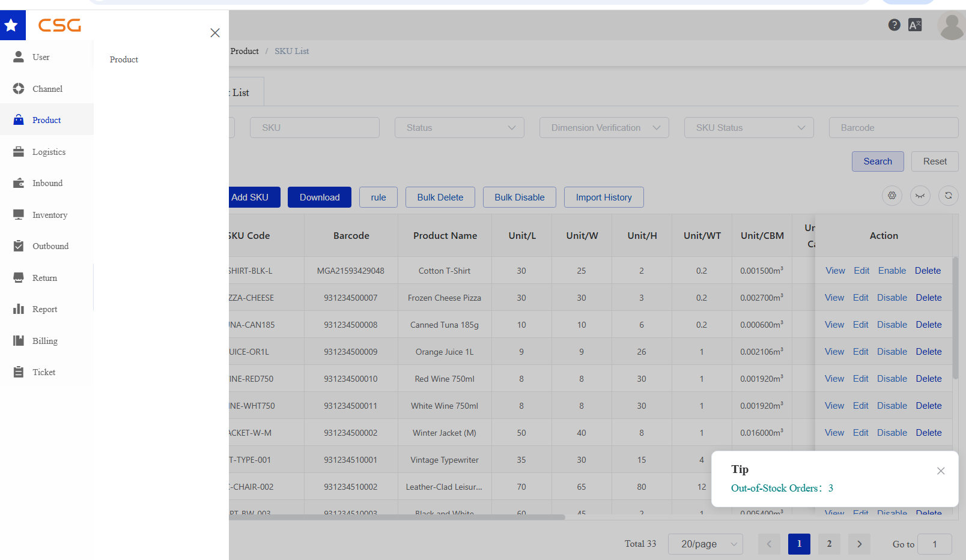Click the Search button
Screen dimensions: 966x560
click(878, 161)
